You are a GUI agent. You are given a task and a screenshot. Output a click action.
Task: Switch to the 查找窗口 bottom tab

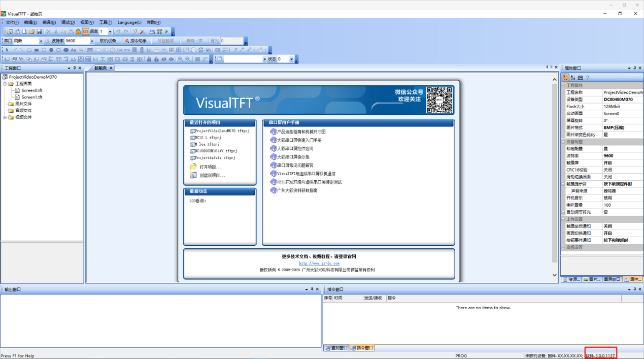click(336, 348)
